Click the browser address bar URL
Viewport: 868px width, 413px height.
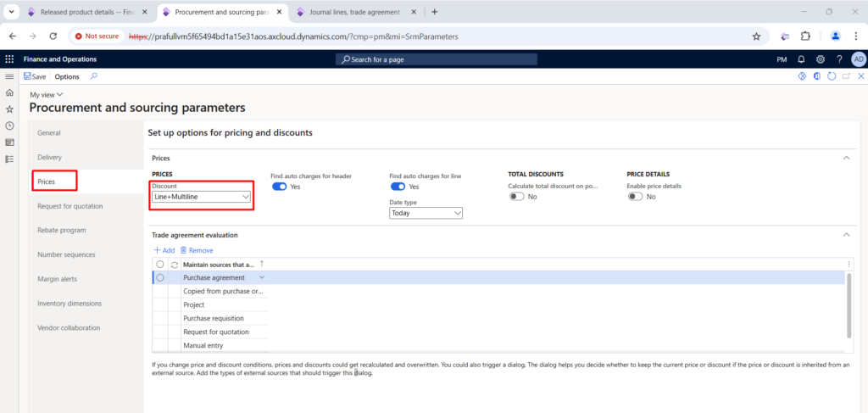pos(293,36)
